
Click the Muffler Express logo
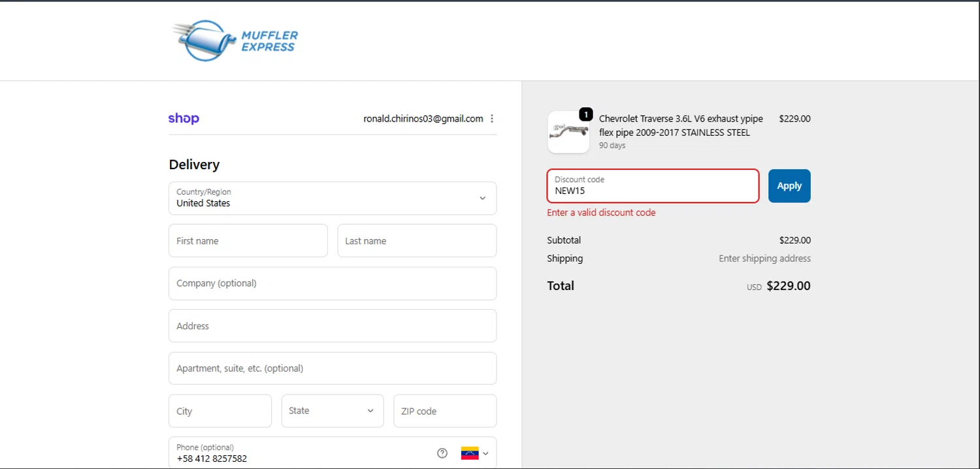tap(235, 40)
